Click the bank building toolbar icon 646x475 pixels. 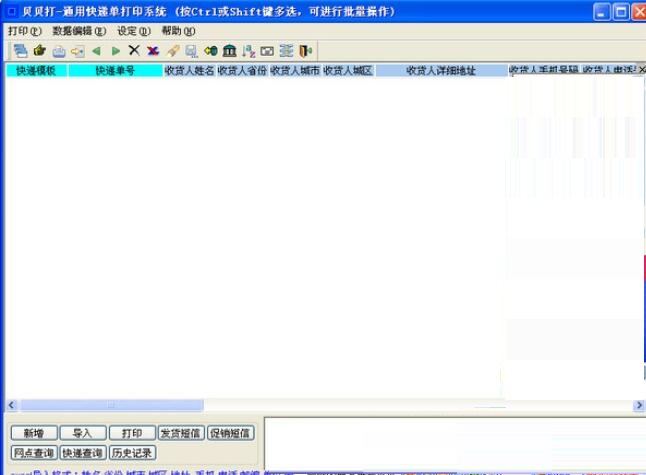click(229, 51)
